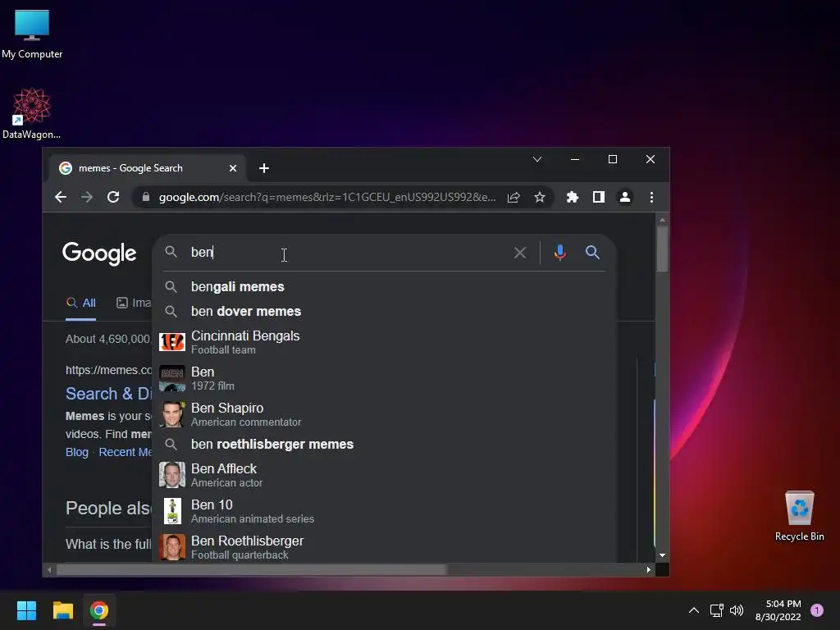The width and height of the screenshot is (840, 630).
Task: Select the DataWagon desktop shortcut
Action: click(x=32, y=113)
